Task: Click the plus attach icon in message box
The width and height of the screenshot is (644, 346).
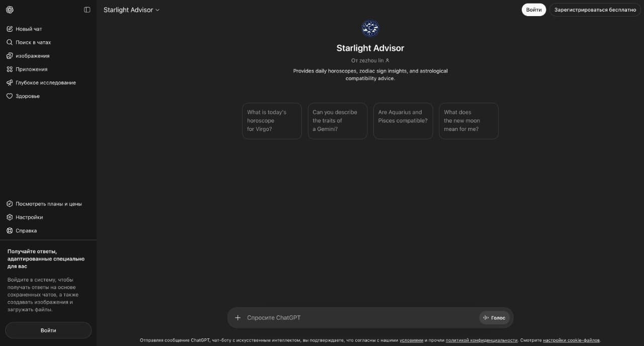Action: point(238,318)
